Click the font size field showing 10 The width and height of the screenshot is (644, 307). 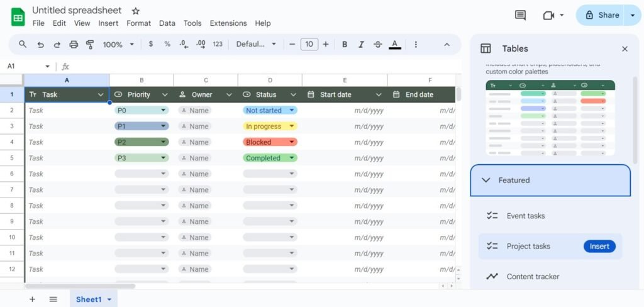pos(309,44)
